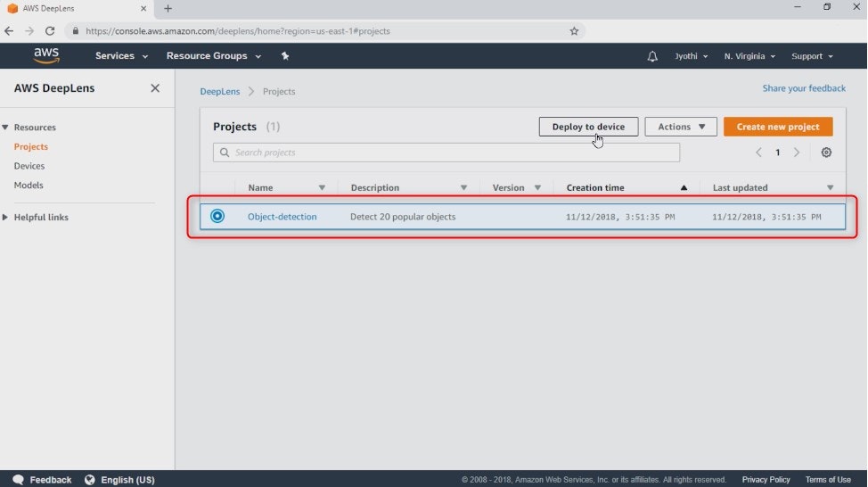
Task: Open a new browser tab
Action: (168, 8)
